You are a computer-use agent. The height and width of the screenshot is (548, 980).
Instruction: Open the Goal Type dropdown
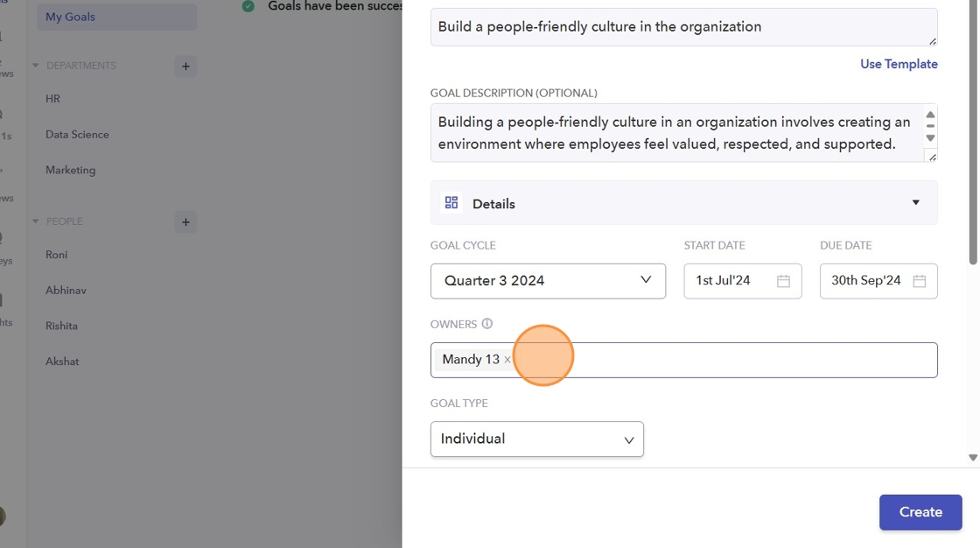[536, 439]
